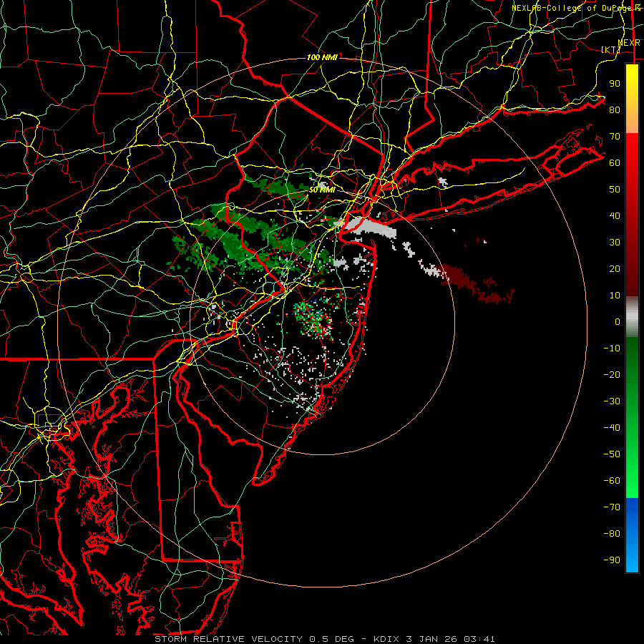Click the 100 NMI range ring label

coord(322,57)
